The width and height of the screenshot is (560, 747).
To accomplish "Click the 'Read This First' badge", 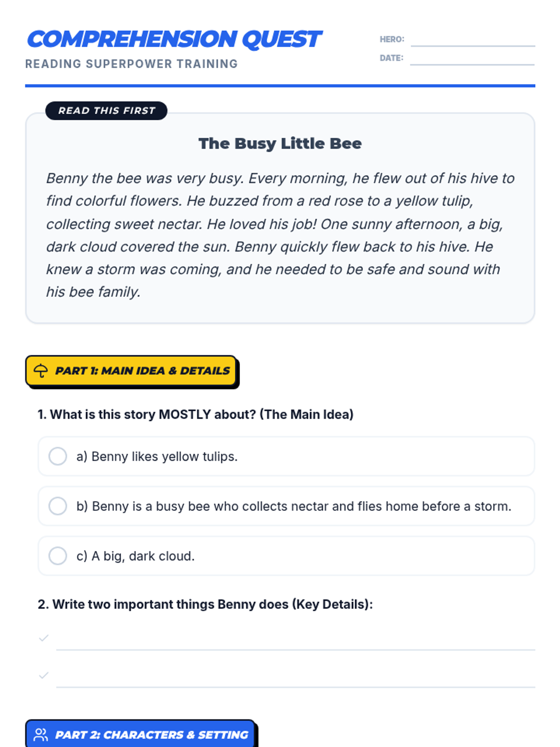I will pyautogui.click(x=106, y=111).
